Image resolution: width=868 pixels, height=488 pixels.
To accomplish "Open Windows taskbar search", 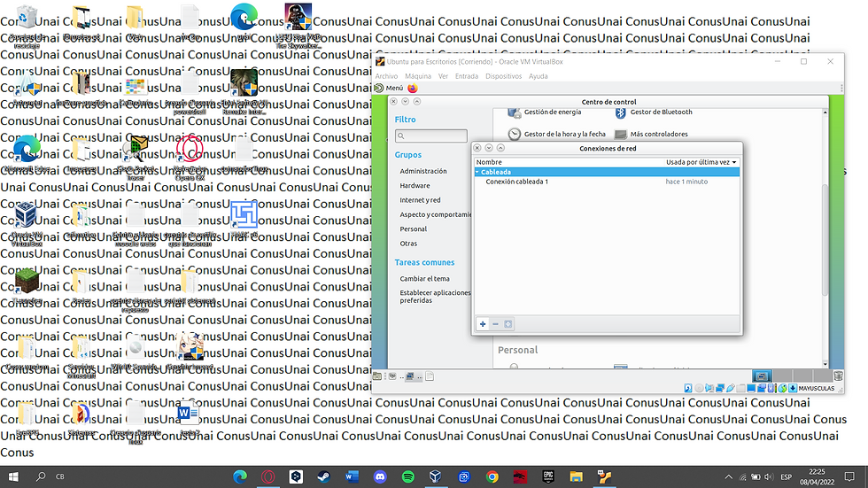I will (x=41, y=476).
